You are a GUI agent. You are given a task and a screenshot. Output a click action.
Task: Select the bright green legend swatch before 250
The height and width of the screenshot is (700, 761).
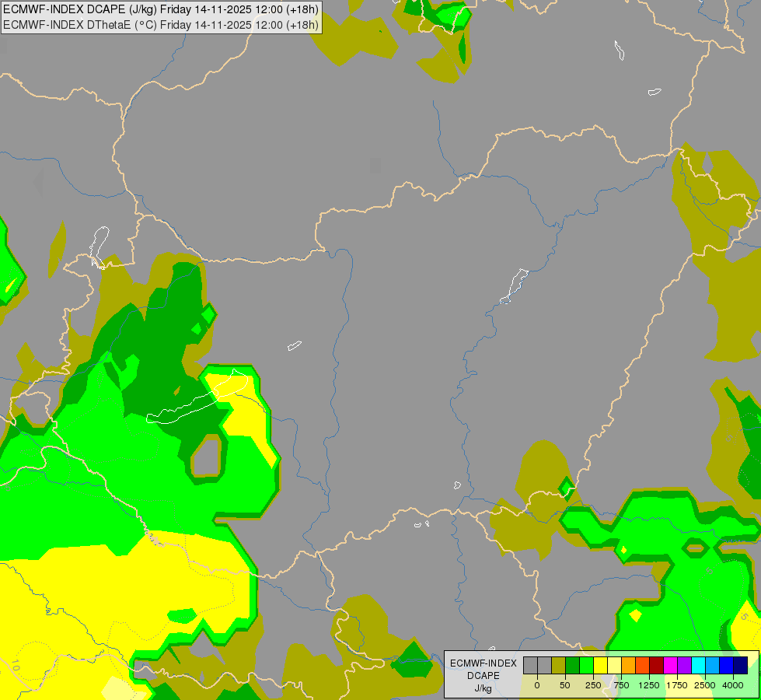coord(586,665)
